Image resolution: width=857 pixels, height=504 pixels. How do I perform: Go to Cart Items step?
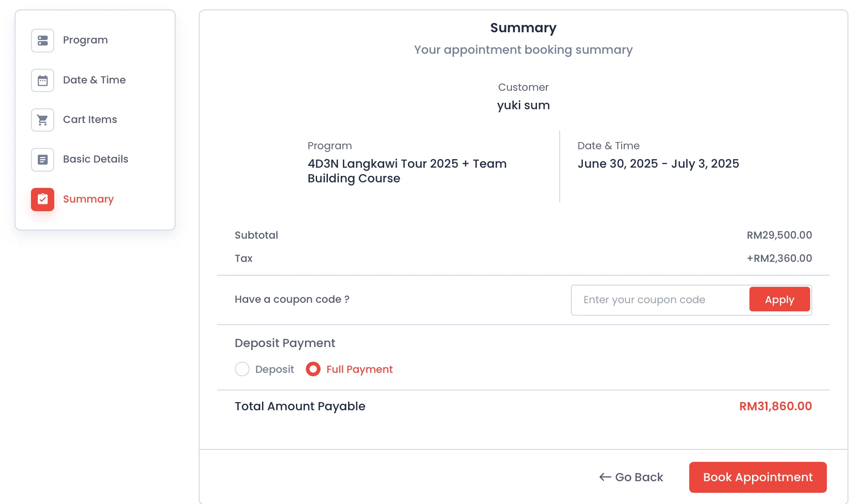(x=90, y=120)
